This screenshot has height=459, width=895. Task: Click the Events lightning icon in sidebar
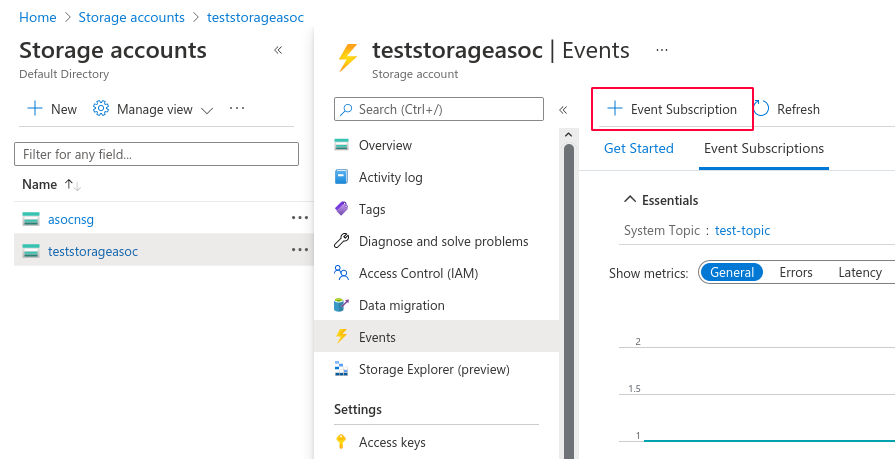click(341, 337)
